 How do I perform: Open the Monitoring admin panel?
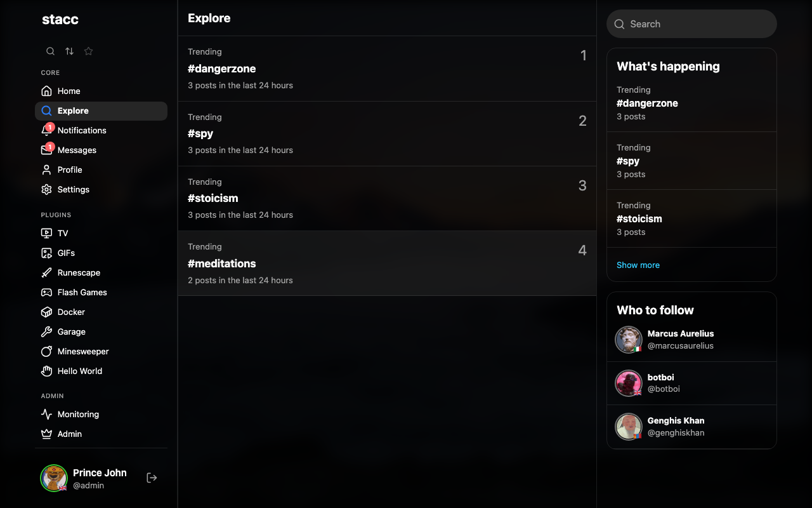click(x=77, y=414)
